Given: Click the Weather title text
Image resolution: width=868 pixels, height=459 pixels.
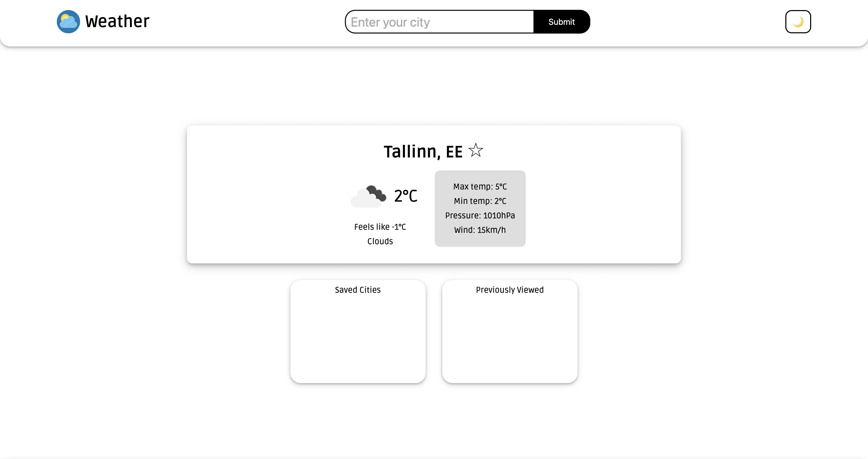Looking at the screenshot, I should tap(117, 21).
